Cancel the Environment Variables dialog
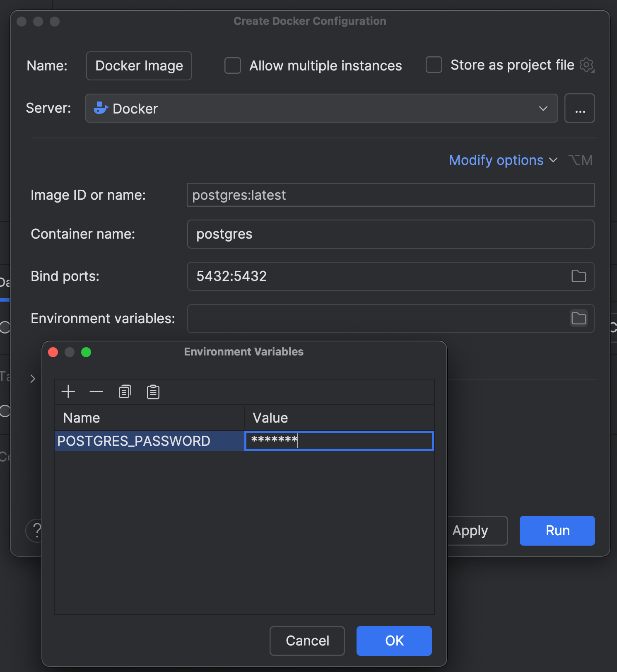 (307, 641)
